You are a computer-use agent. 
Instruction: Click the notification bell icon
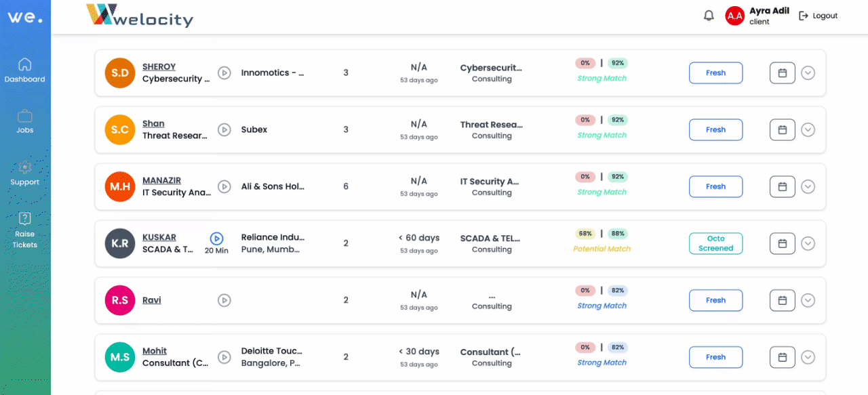point(709,16)
